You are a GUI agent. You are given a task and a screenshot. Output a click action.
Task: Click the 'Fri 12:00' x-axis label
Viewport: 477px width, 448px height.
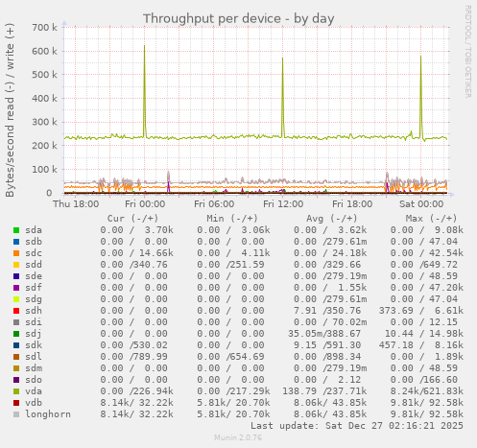283,204
